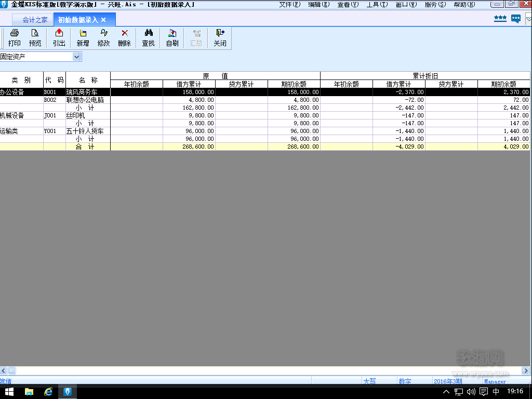Click the 就绪 status bar text
The image size is (532, 399).
point(6,381)
